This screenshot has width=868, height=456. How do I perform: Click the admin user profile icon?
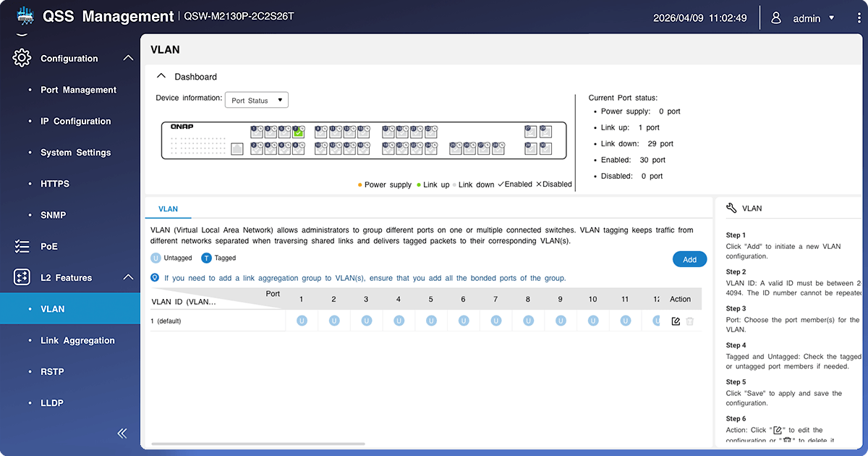tap(776, 18)
